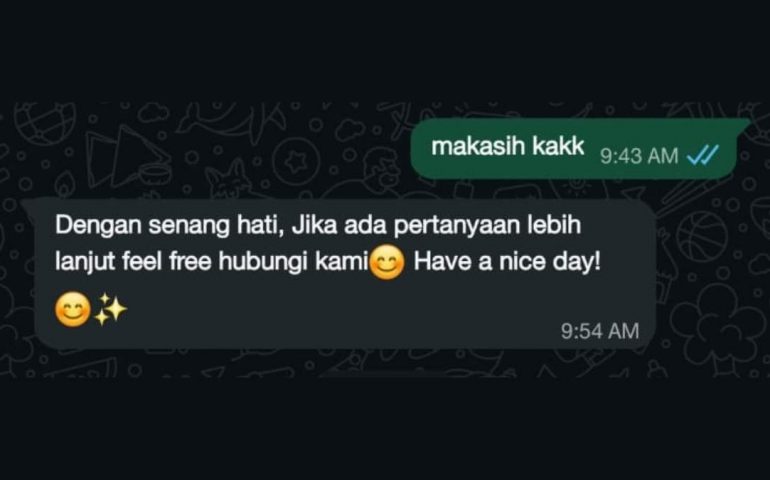Click the smiling emoji on the last line
770x480 pixels.
pyautogui.click(x=73, y=310)
